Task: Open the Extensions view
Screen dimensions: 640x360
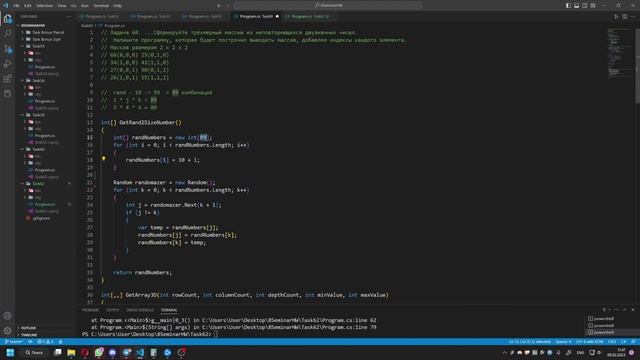Action: [x=7, y=79]
